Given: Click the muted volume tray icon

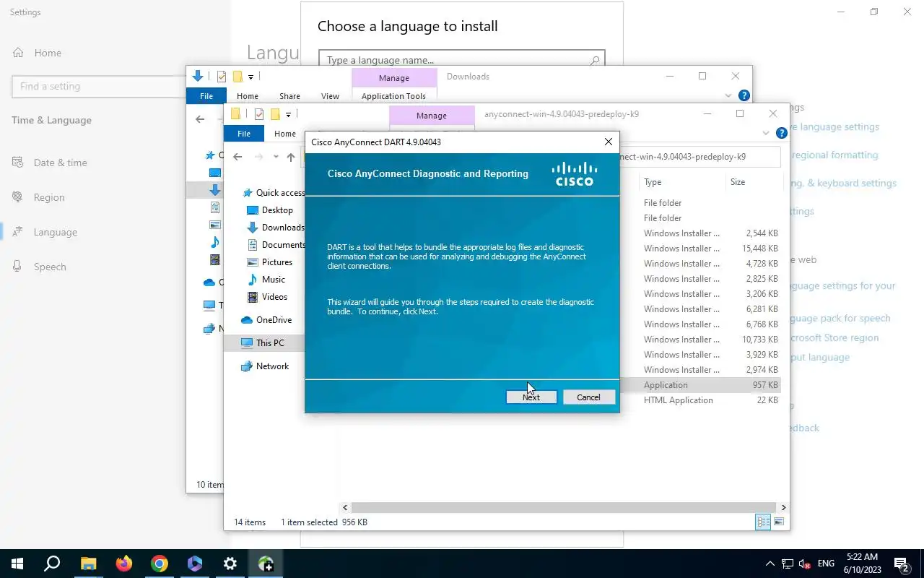Looking at the screenshot, I should (804, 564).
